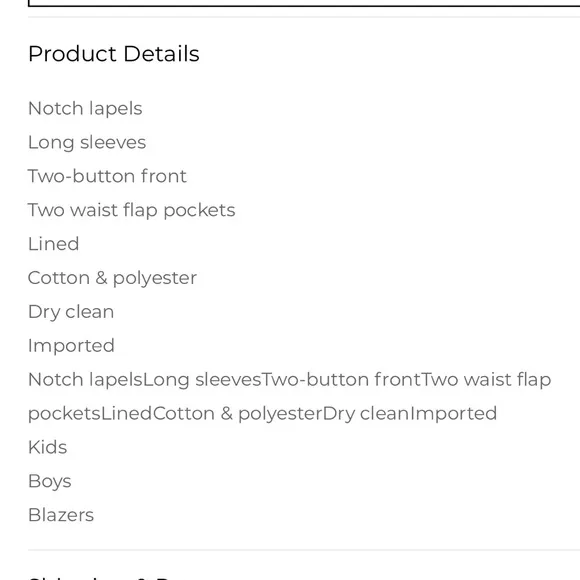Viewport: 580px width, 580px height.
Task: Click the Cotton & polyester material line
Action: [x=112, y=278]
